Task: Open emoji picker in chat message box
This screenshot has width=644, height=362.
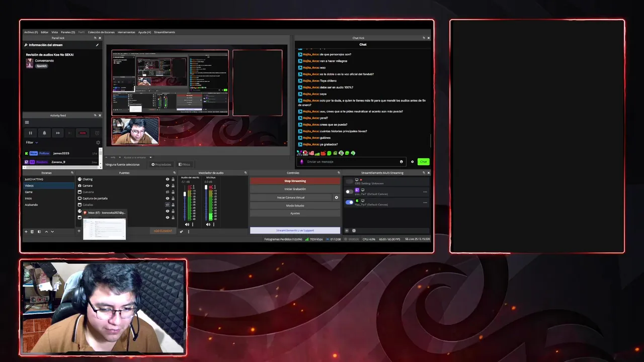Action: pos(401,162)
